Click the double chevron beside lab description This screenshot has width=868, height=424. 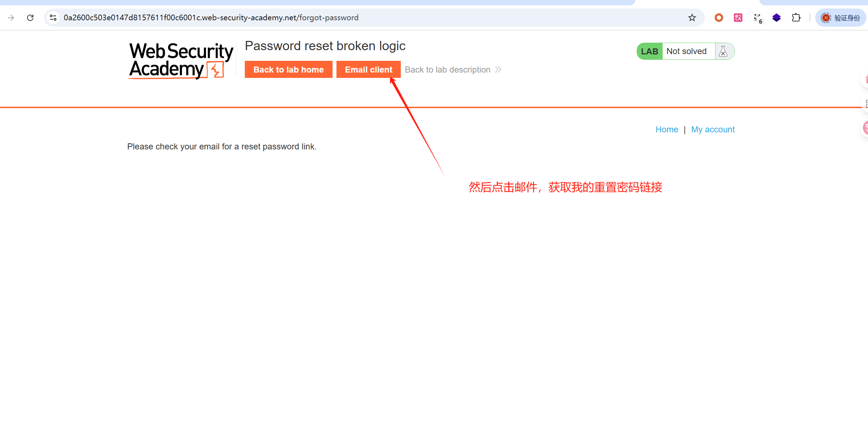coord(498,70)
